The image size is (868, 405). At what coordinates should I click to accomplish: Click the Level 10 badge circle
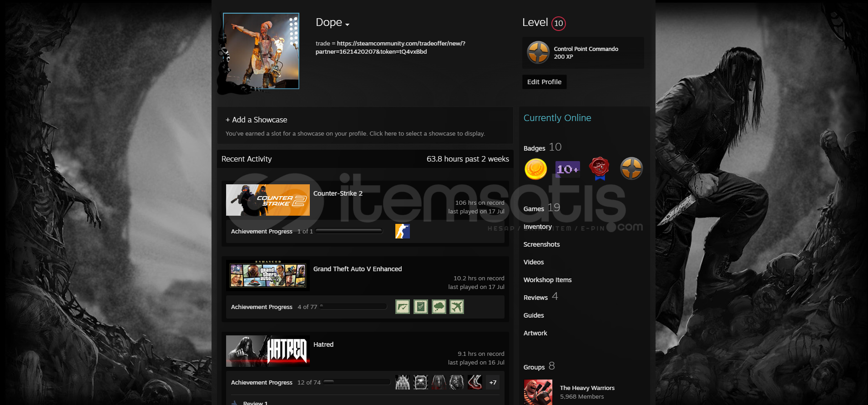(558, 23)
